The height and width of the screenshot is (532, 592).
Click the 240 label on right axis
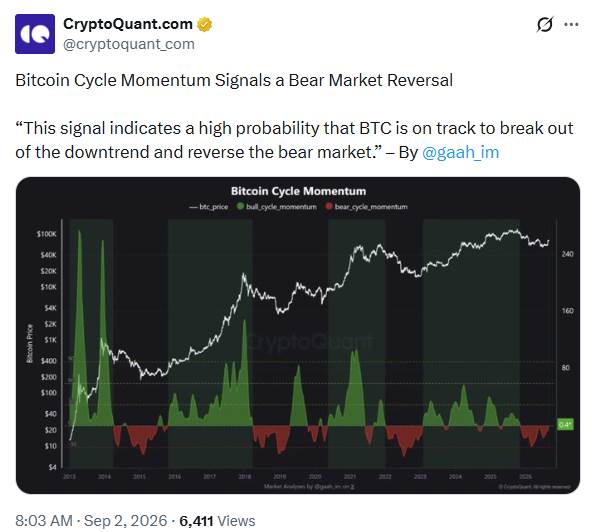[x=567, y=254]
